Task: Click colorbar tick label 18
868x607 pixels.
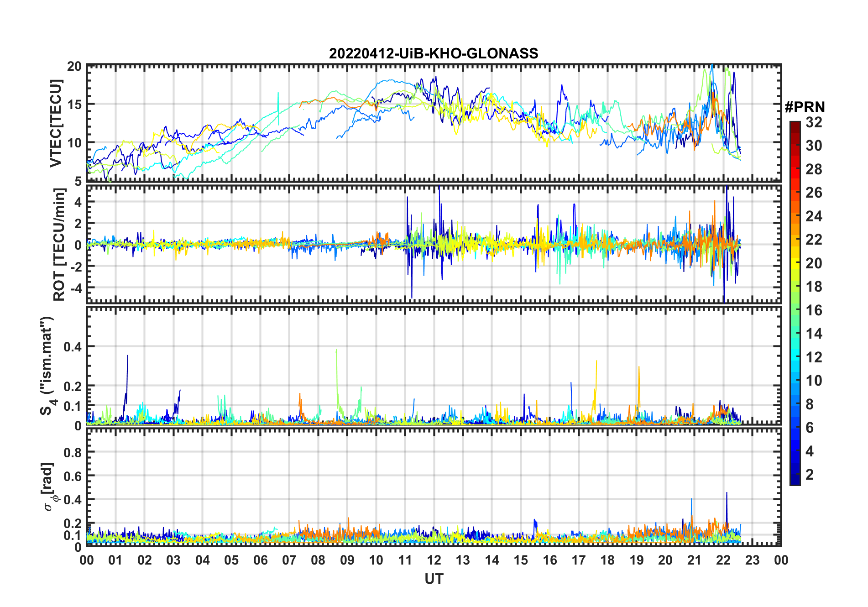Action: [814, 287]
